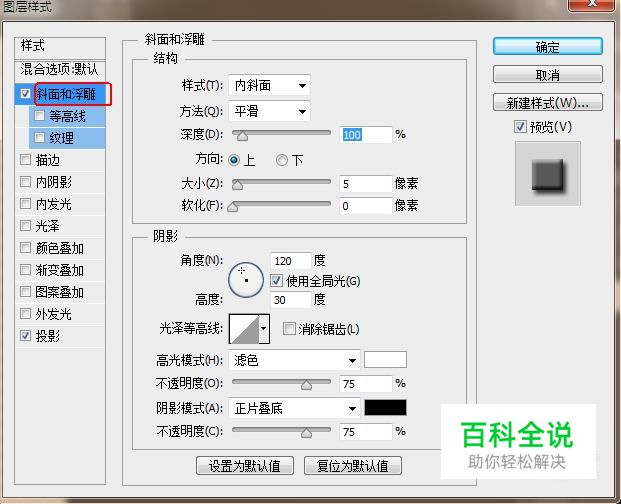Click the 大小 value field showing 5
The height and width of the screenshot is (504, 621).
tap(366, 184)
